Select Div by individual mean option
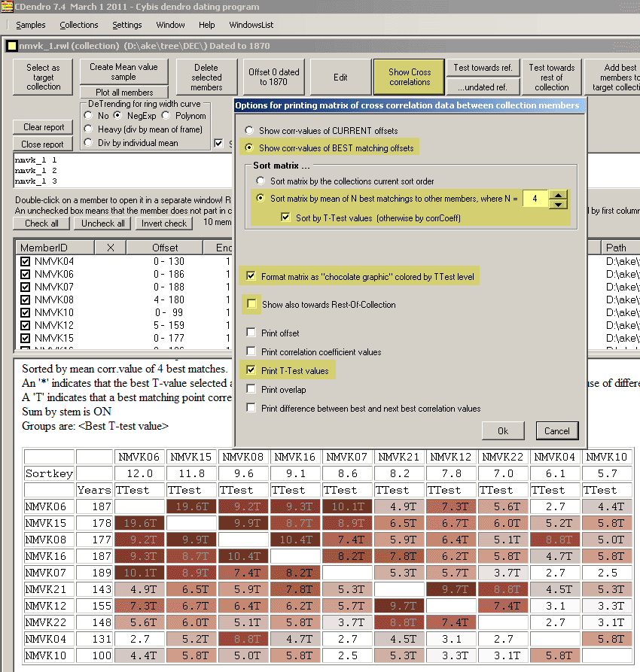Screen dimensions: 640x672 [x=88, y=142]
